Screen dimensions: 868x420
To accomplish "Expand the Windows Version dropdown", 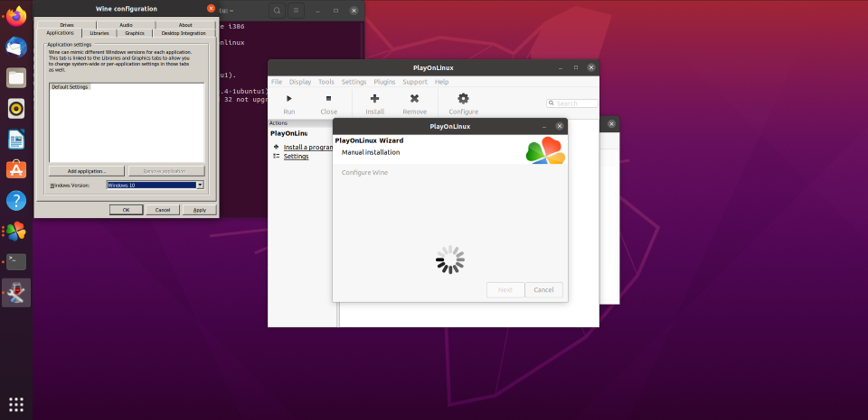I will coord(200,185).
